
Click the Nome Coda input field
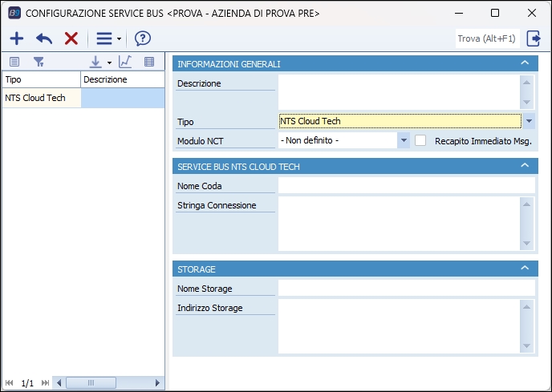(x=405, y=186)
